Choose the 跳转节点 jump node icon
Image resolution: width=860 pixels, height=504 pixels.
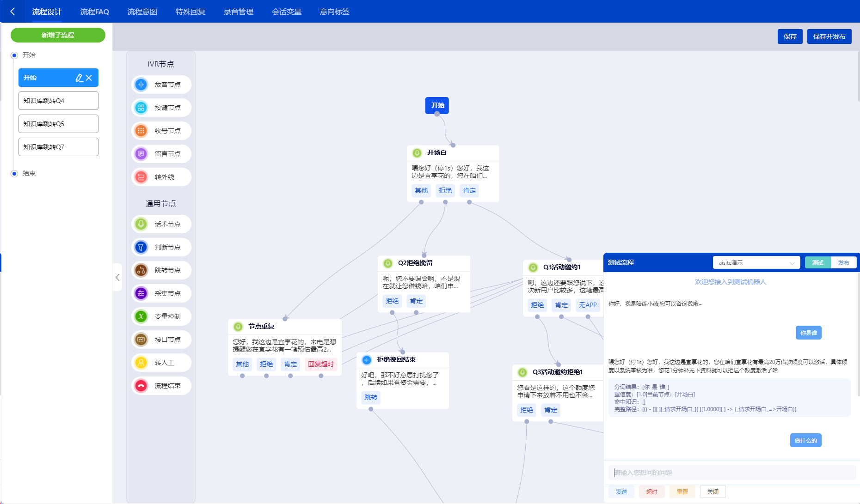click(141, 270)
